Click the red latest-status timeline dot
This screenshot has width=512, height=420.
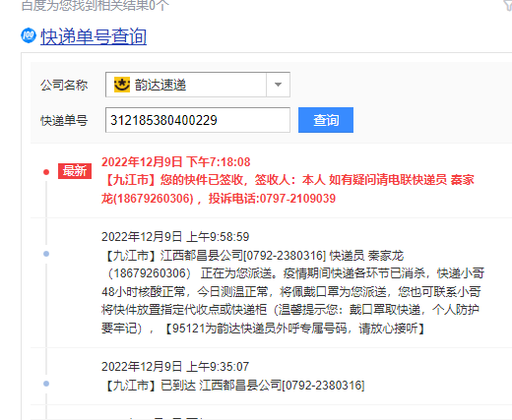click(x=46, y=172)
